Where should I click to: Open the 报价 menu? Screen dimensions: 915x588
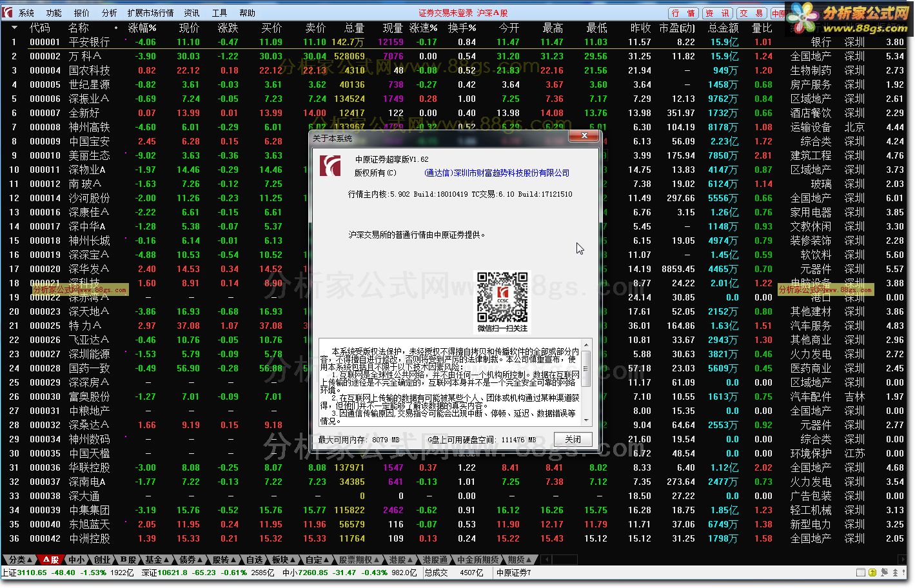[82, 13]
